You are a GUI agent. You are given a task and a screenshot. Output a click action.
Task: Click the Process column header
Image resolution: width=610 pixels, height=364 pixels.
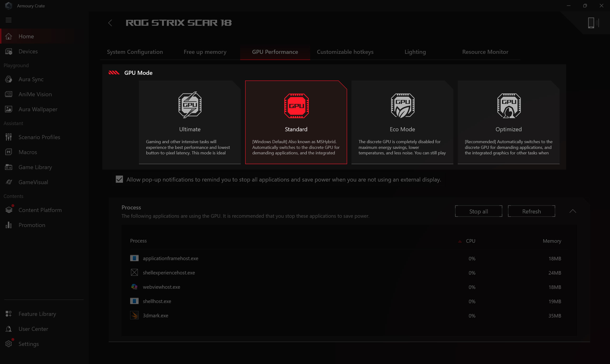138,241
